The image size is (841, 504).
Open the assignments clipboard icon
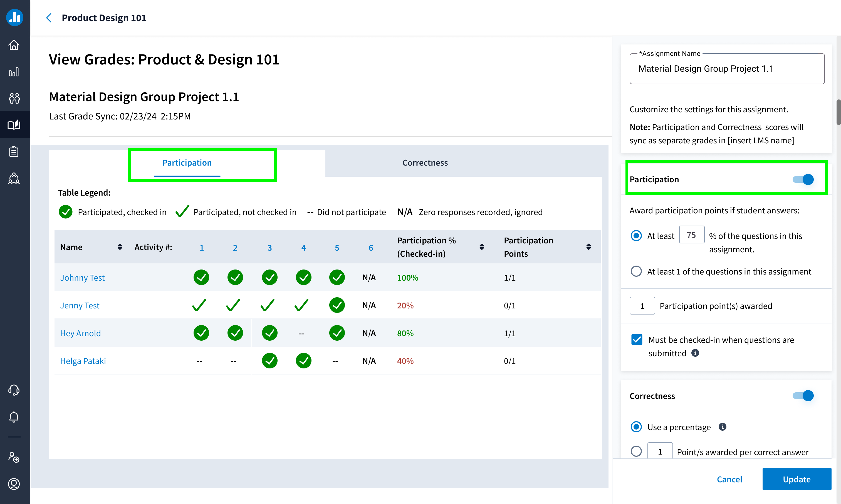[14, 151]
